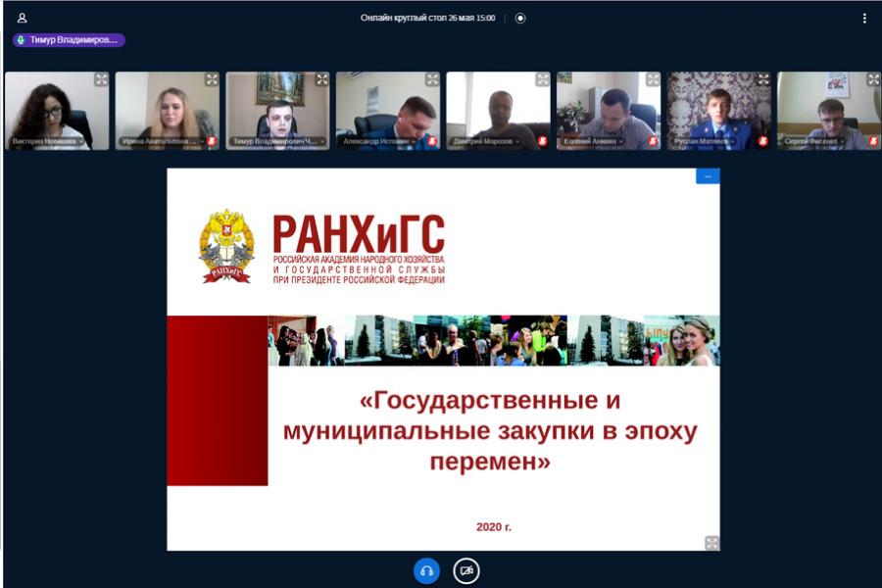Expand Ирина Анатольевна video to fullscreen
882x588 pixels.
coord(212,79)
